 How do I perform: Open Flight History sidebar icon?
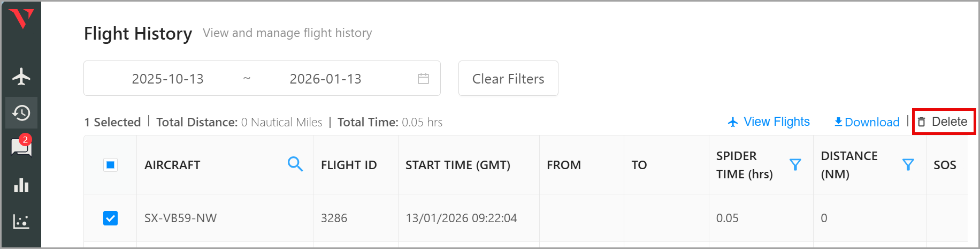(x=21, y=113)
